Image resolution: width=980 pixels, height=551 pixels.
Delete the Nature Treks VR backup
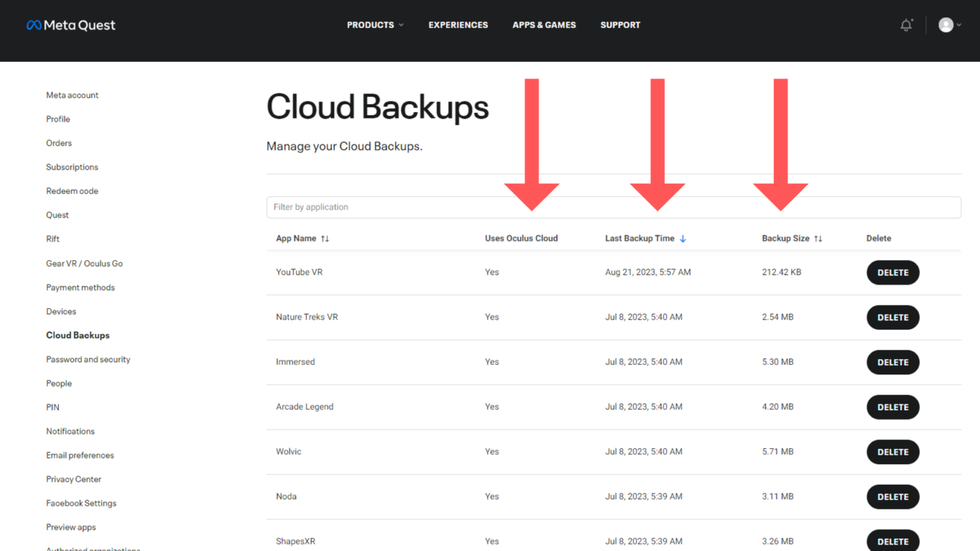893,318
